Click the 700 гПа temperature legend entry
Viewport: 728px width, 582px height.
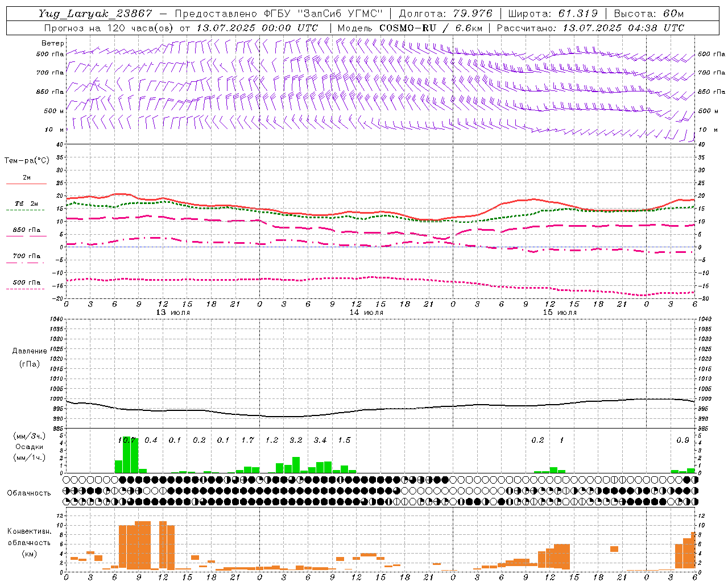click(x=26, y=256)
